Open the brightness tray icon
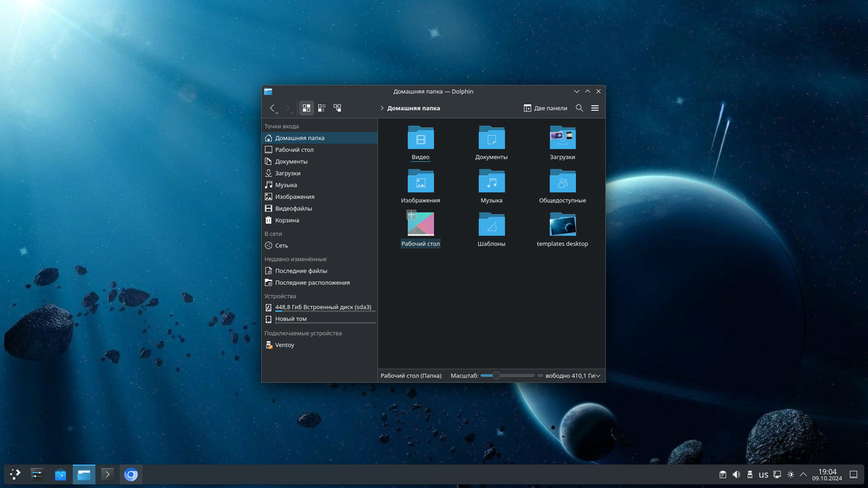The image size is (868, 488). (x=791, y=475)
